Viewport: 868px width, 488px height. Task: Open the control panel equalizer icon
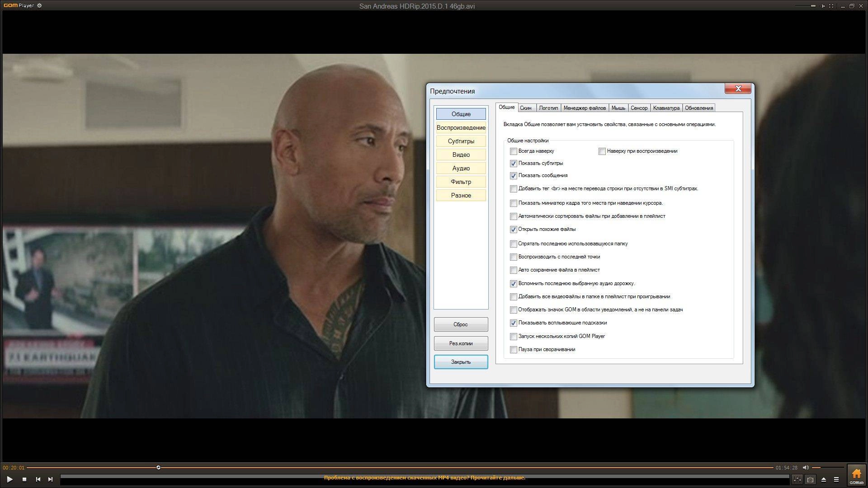tap(797, 479)
